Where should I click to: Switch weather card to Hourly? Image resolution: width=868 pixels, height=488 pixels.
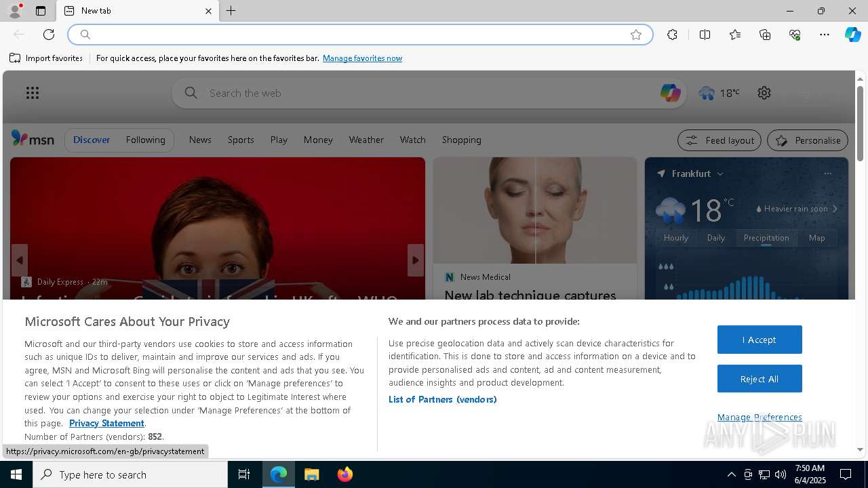pos(676,238)
